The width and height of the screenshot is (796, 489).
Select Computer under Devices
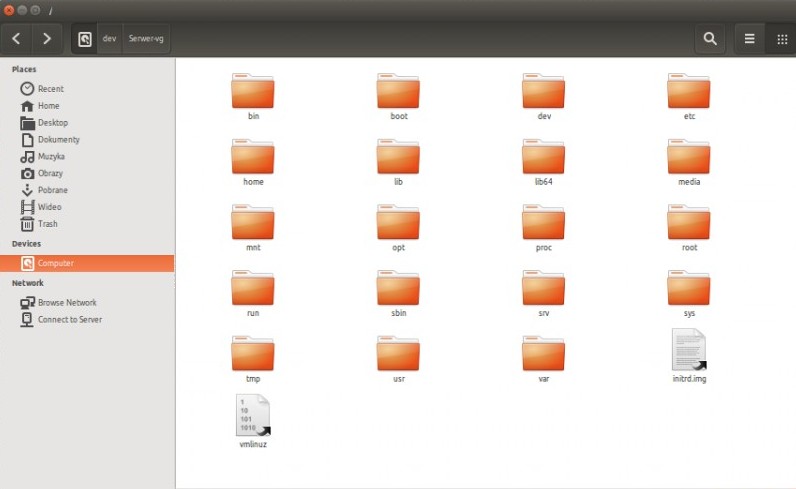[87, 263]
